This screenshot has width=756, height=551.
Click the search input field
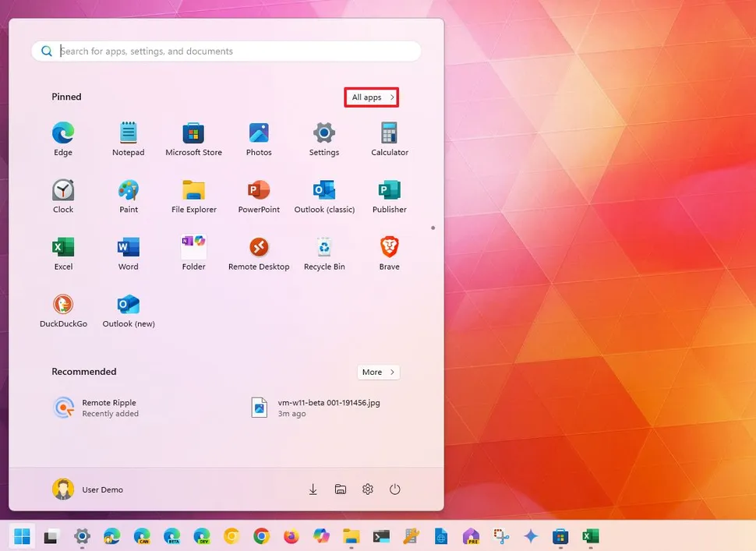[x=226, y=51]
